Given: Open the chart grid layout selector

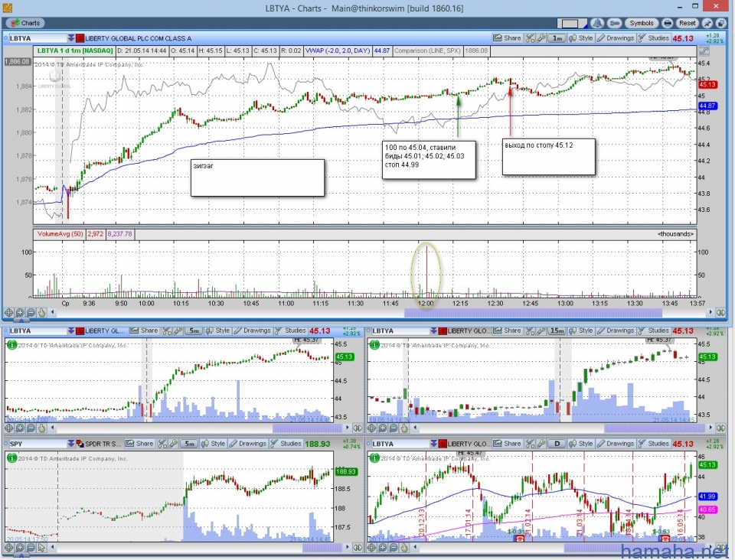Looking at the screenshot, I should coord(572,24).
